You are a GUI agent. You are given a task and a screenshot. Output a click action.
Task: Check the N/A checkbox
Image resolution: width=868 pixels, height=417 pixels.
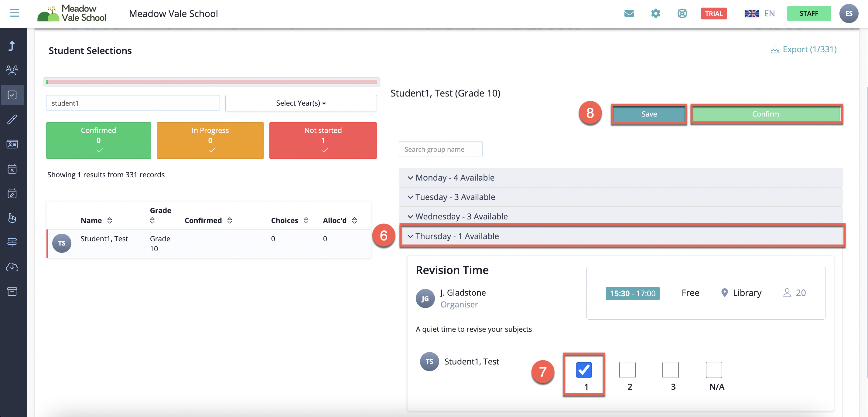(x=714, y=370)
